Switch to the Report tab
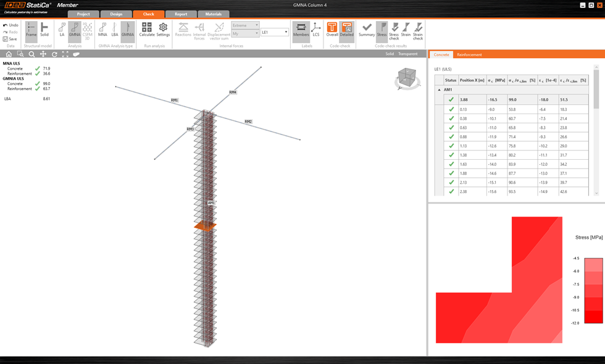Image resolution: width=605 pixels, height=364 pixels. tap(181, 14)
